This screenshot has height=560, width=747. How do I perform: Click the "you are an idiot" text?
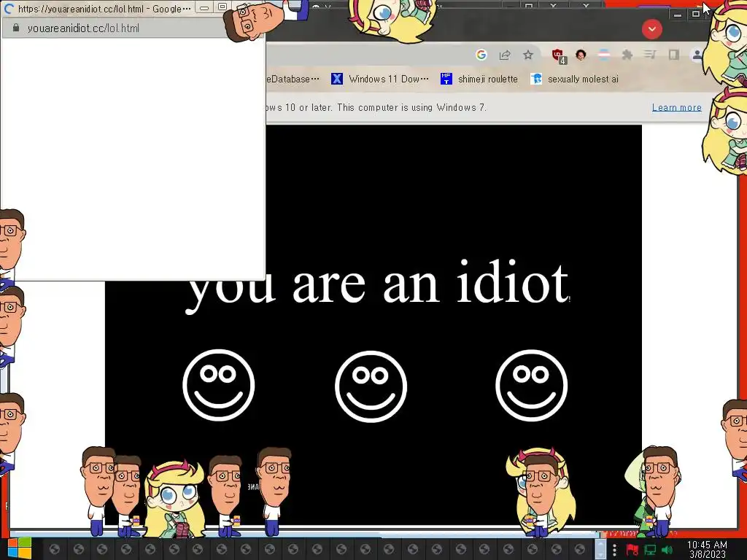377,285
